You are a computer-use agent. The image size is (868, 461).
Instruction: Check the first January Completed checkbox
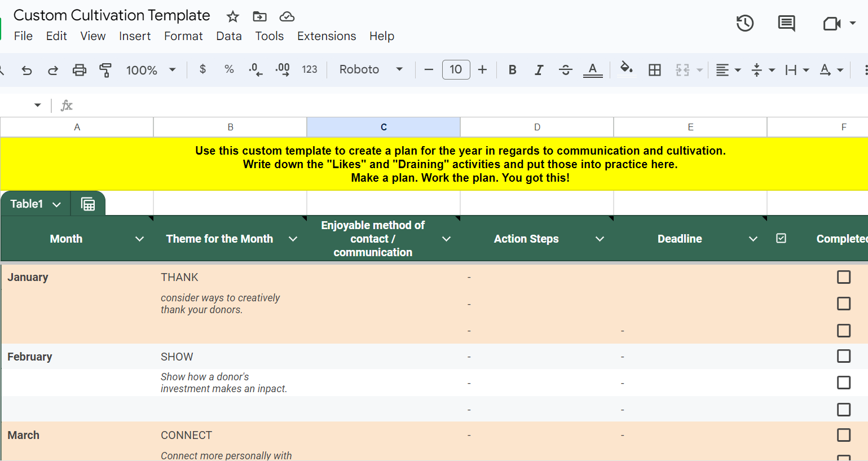pos(844,277)
